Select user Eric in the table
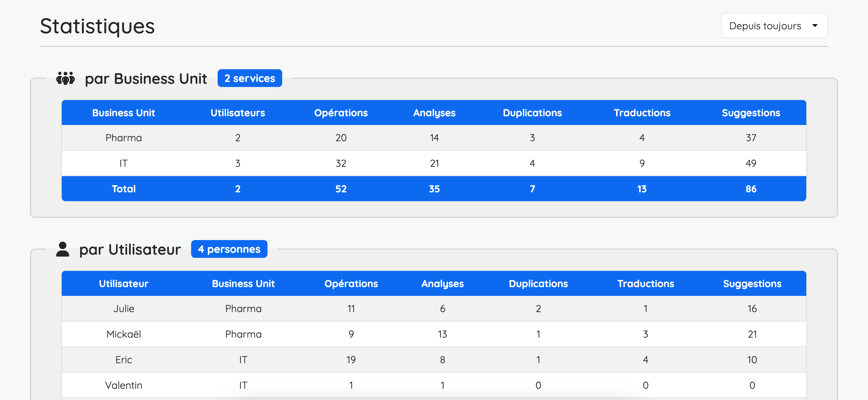The width and height of the screenshot is (868, 400). tap(124, 360)
